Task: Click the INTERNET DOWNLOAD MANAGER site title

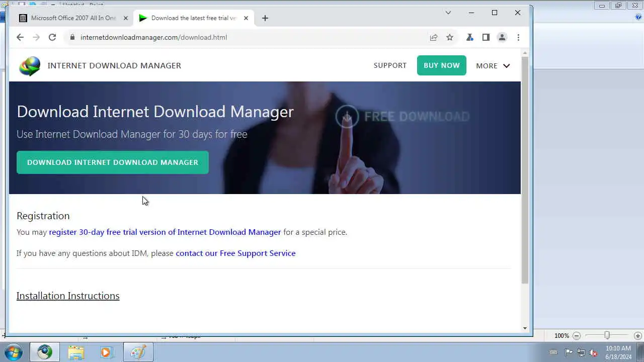Action: pyautogui.click(x=114, y=65)
